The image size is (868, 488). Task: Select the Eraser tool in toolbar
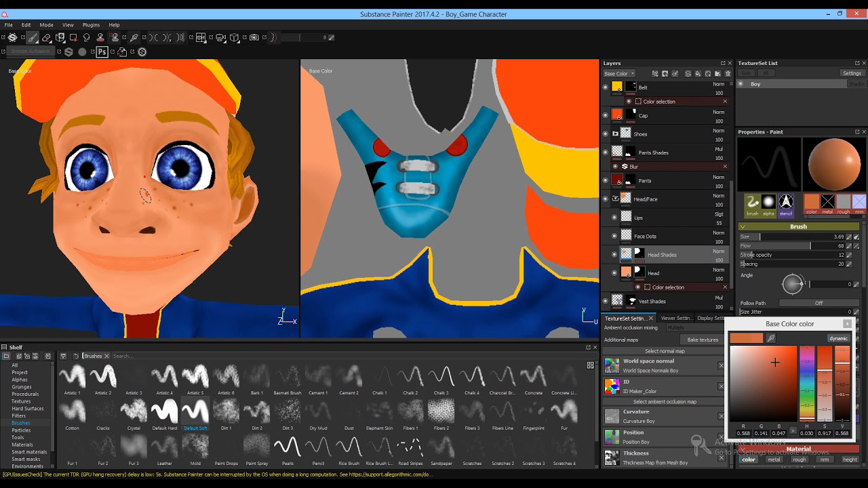[x=46, y=38]
